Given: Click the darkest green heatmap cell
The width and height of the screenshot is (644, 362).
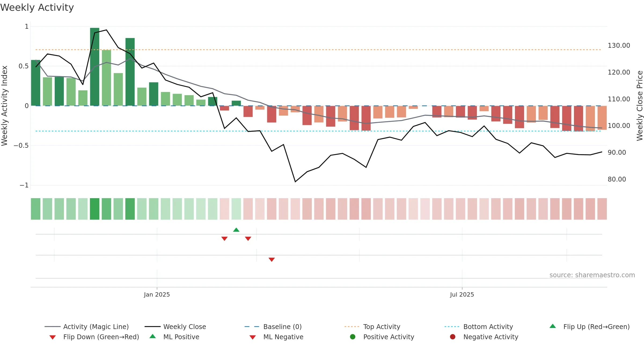Looking at the screenshot, I should (x=95, y=209).
